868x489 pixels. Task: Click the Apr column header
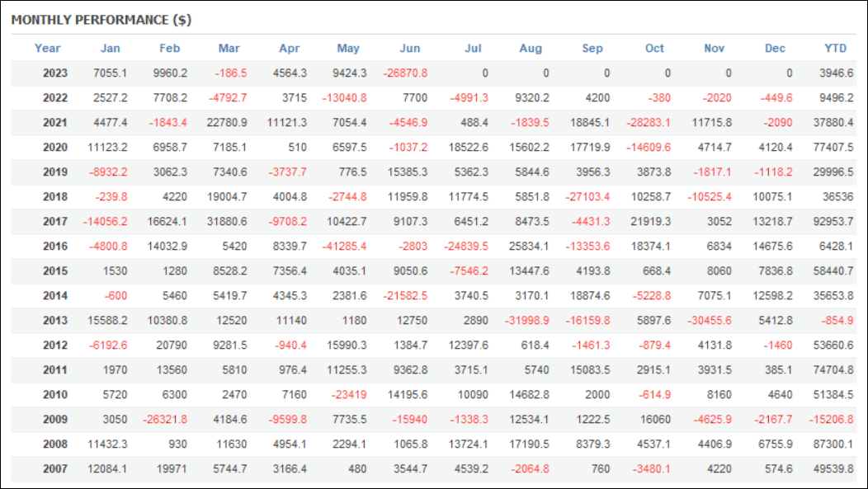[x=290, y=48]
